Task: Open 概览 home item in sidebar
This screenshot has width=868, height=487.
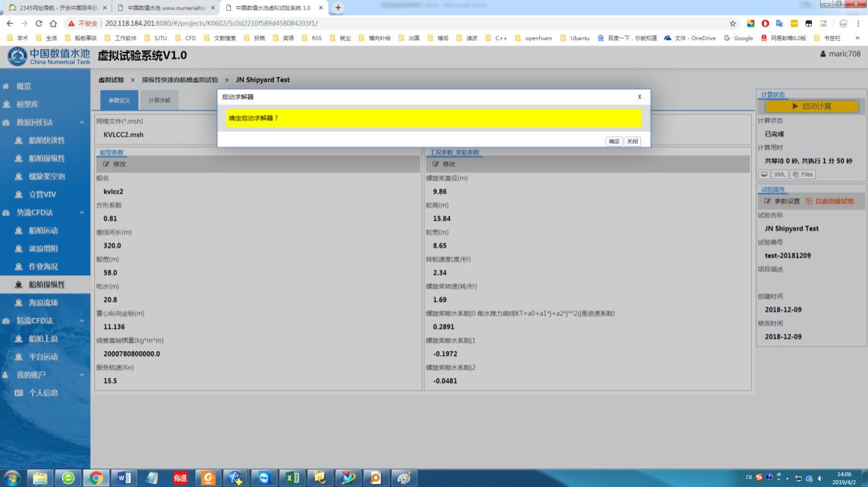Action: [x=24, y=86]
